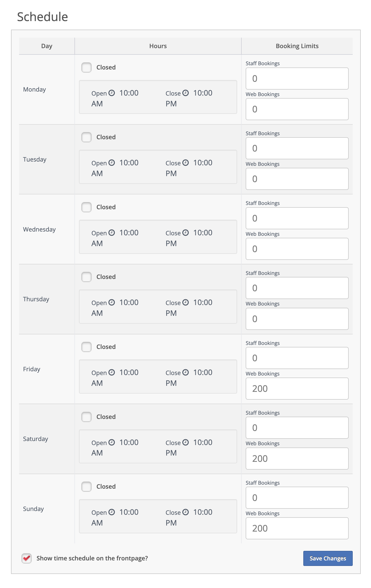Click the Day column header
Screen dimensions: 371x588
pyautogui.click(x=47, y=46)
